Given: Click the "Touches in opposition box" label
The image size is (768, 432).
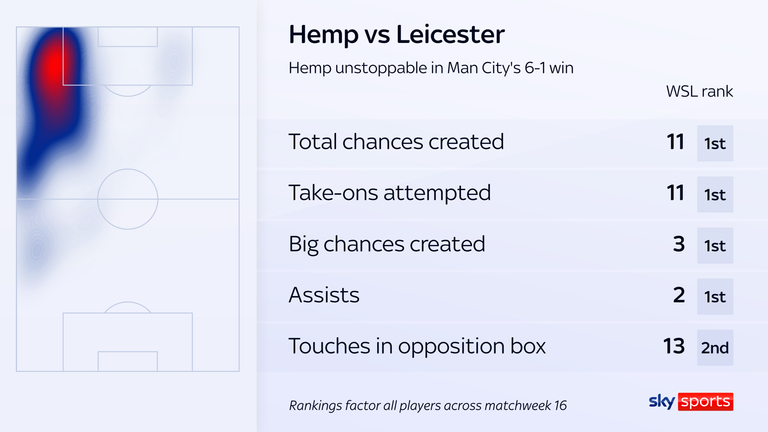Looking at the screenshot, I should 417,346.
